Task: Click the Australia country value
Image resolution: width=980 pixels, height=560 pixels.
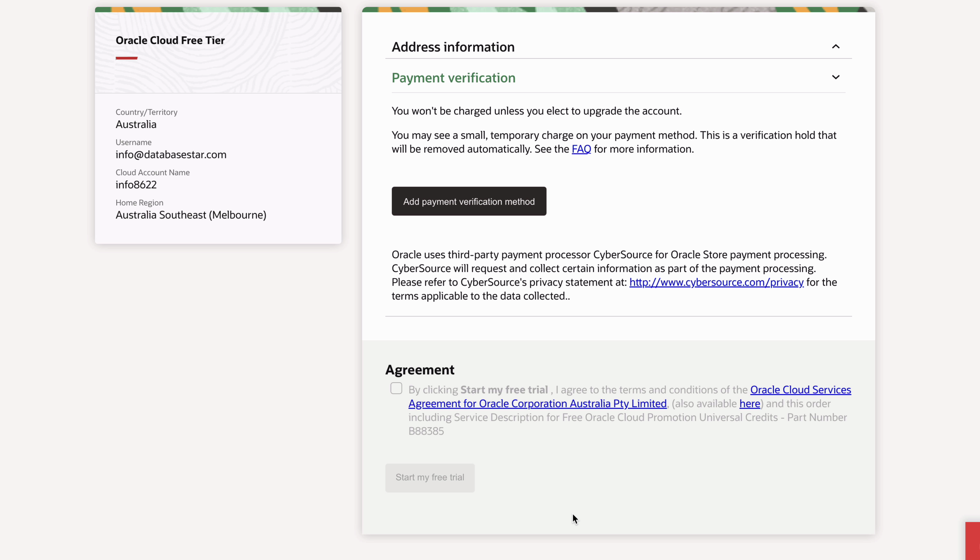Action: pyautogui.click(x=136, y=125)
